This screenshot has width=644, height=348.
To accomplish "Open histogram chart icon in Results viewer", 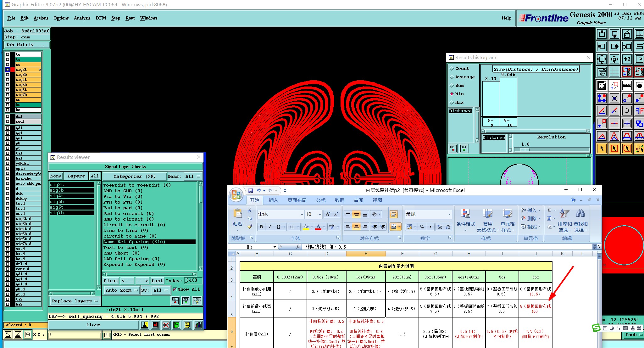I will [198, 325].
